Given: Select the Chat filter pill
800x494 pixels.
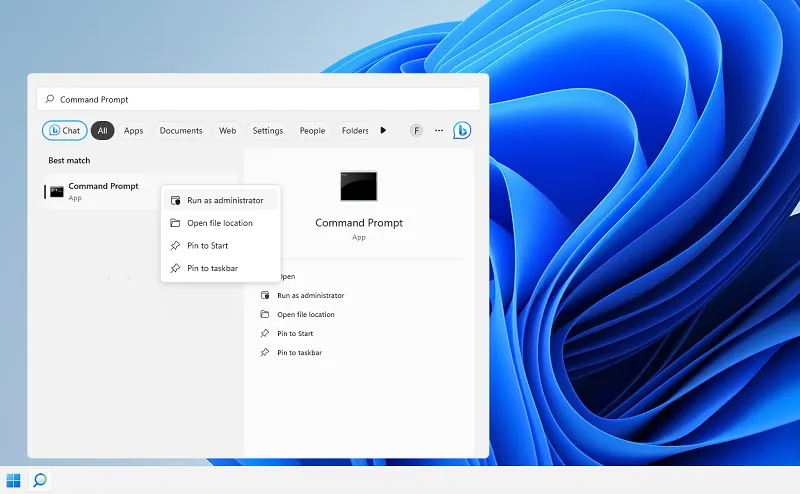Looking at the screenshot, I should tap(65, 131).
